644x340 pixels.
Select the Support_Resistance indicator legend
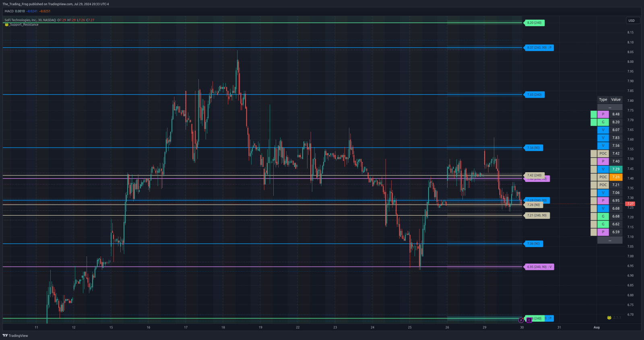click(24, 25)
